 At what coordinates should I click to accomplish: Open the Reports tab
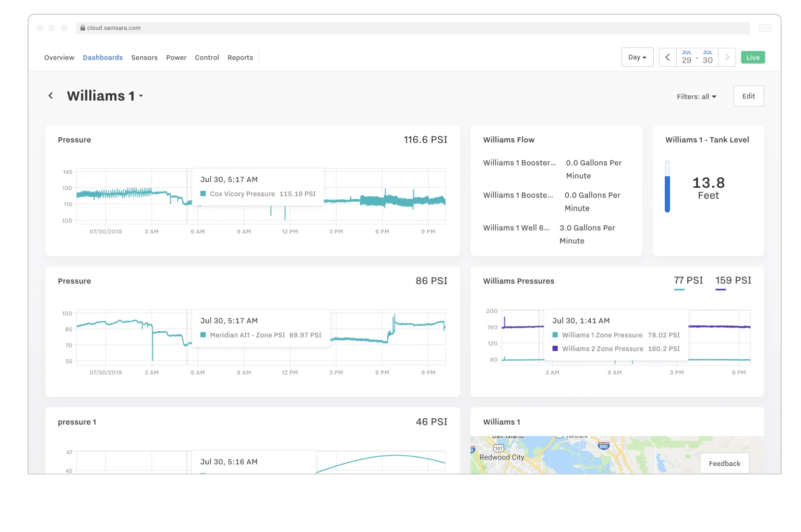pos(240,58)
